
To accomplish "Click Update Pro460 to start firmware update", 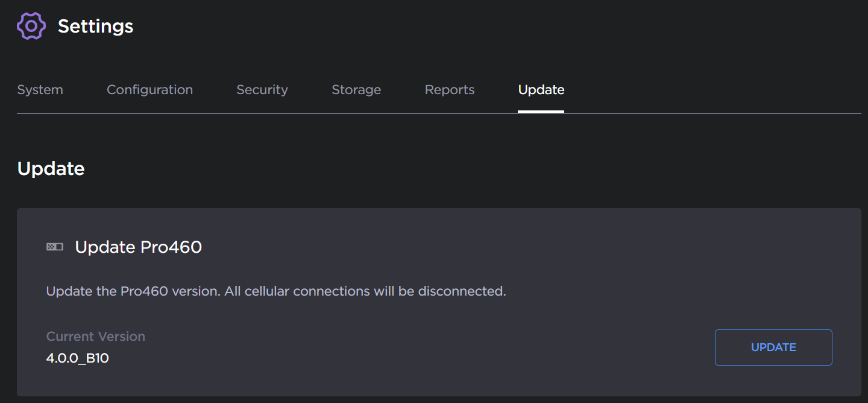I will pyautogui.click(x=773, y=347).
